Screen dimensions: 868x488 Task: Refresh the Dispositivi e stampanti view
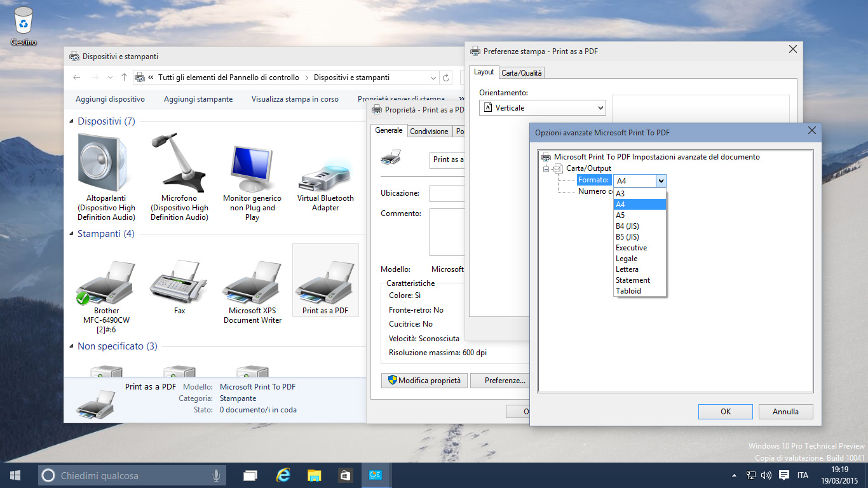tap(447, 78)
